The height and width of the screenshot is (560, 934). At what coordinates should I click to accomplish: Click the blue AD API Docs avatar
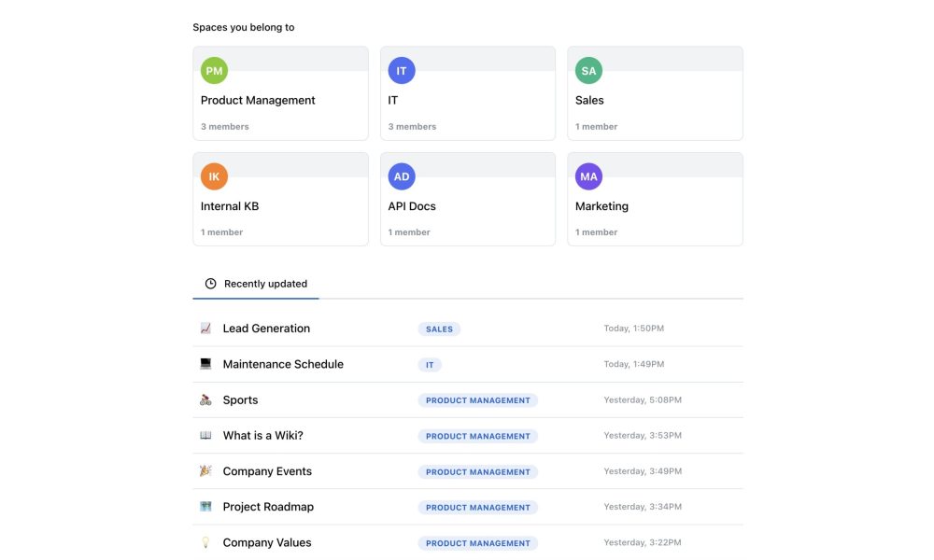pos(402,176)
